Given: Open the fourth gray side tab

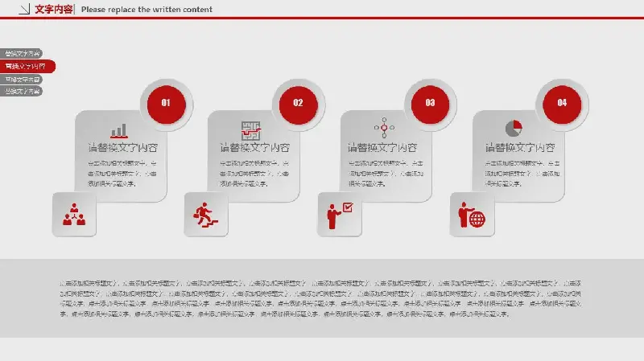Looking at the screenshot, I should 22,91.
